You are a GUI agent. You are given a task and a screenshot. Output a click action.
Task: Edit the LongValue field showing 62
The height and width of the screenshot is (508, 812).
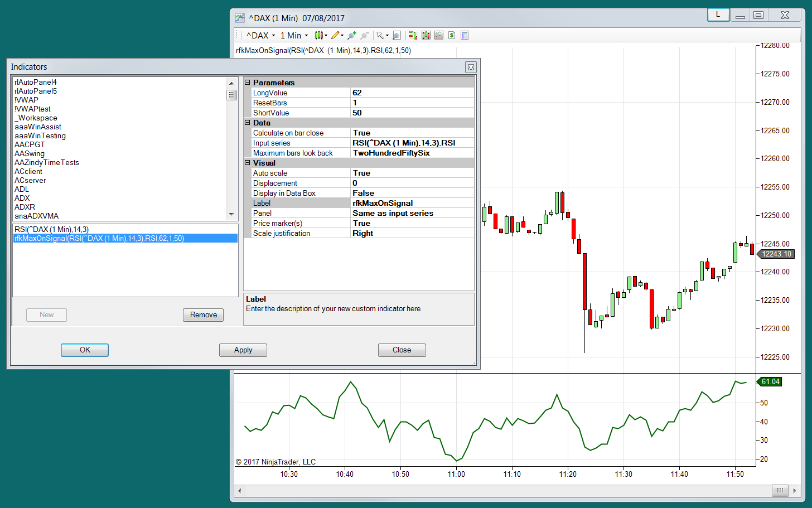coord(413,93)
